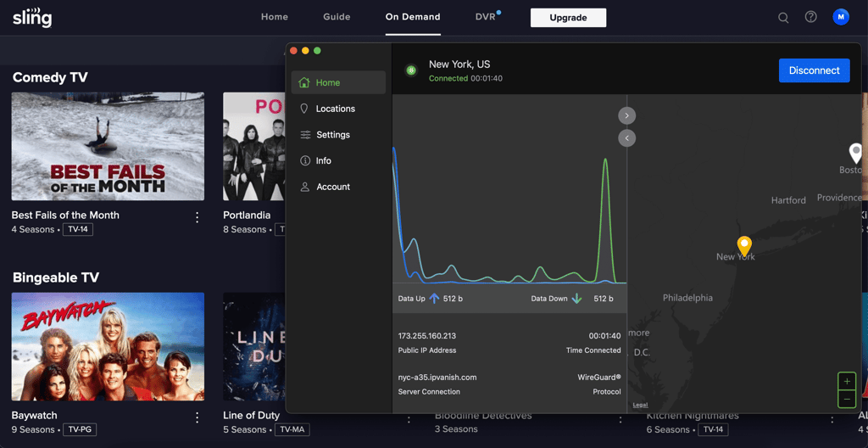Click the Comedy TV section heading

coord(50,77)
